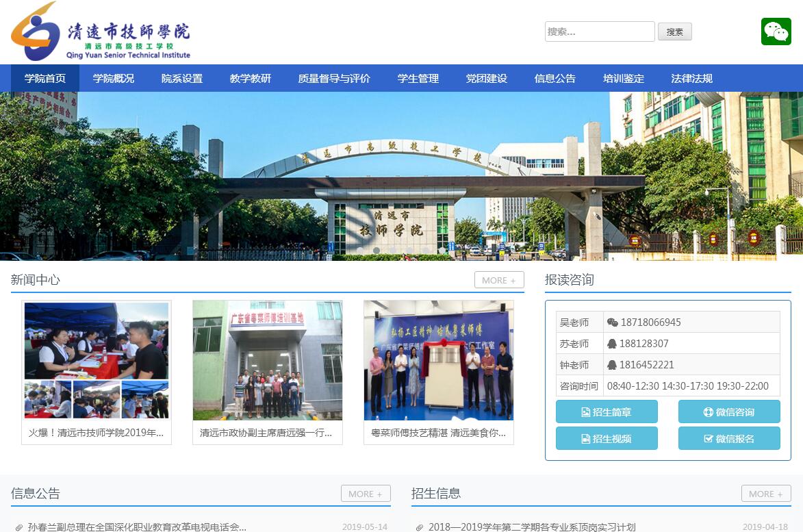Screen dimensions: 803x532
Task: Show more 信息公告 via MORE + button
Action: click(366, 494)
